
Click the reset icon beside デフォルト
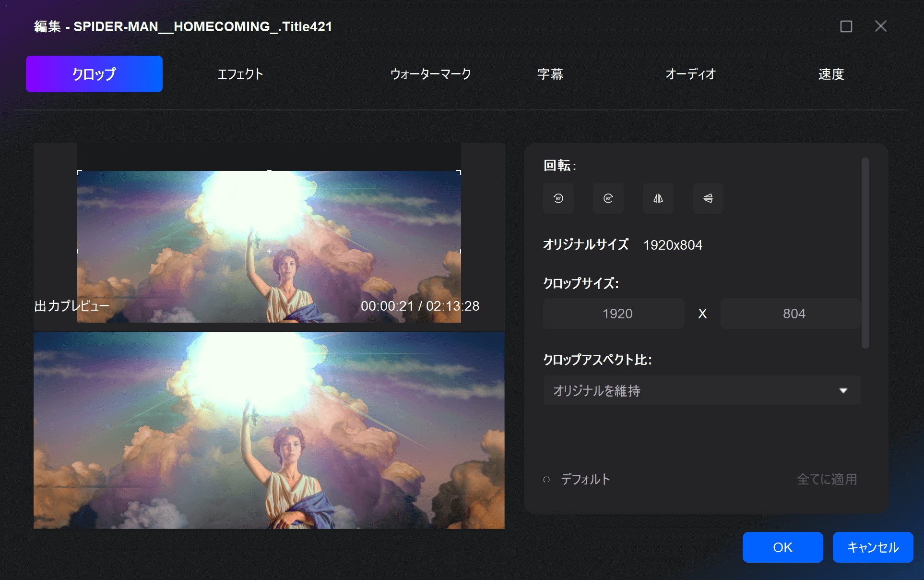coord(546,480)
